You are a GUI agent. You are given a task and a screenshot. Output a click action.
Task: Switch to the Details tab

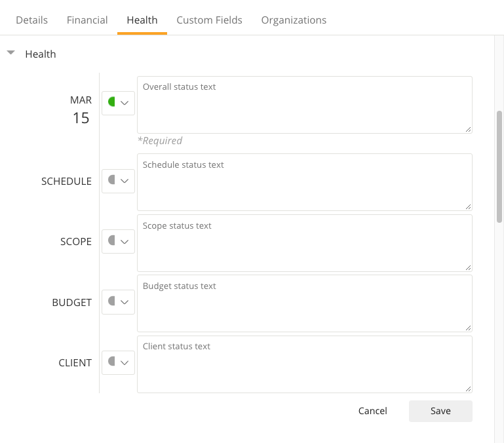[31, 20]
